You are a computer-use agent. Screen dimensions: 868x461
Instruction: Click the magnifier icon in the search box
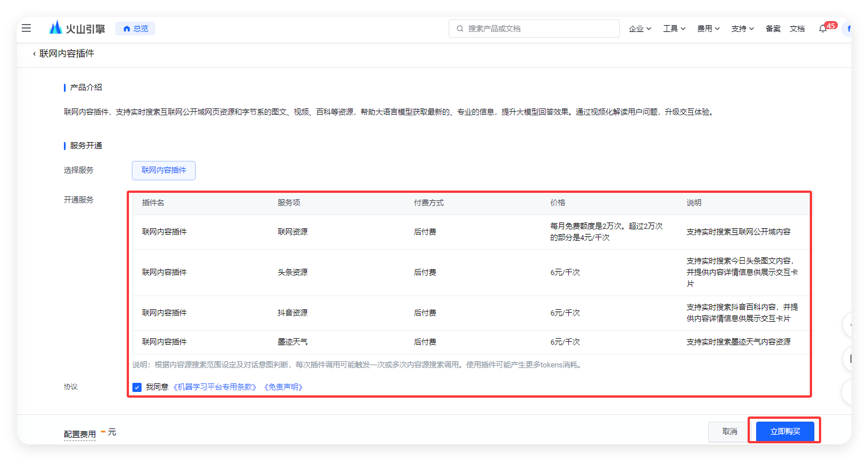coord(460,29)
